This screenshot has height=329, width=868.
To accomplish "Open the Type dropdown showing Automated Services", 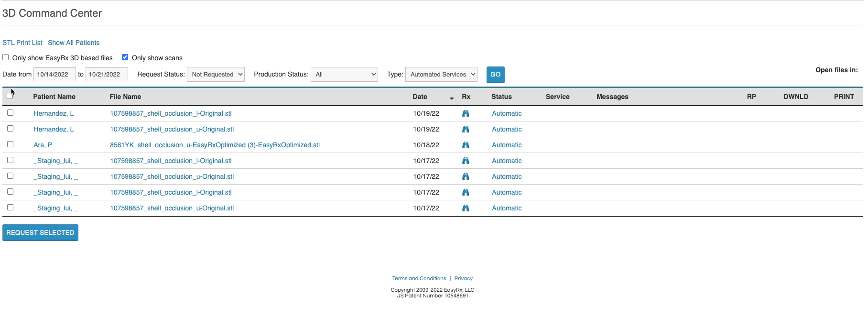I will pos(441,75).
